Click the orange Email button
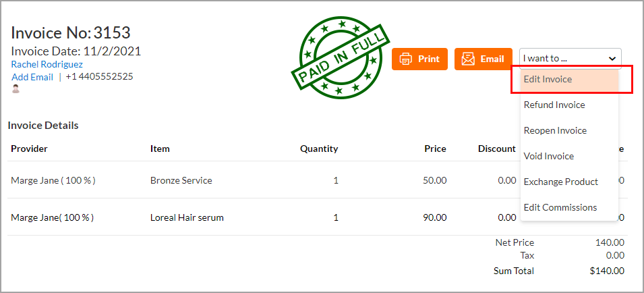The width and height of the screenshot is (644, 293). [x=483, y=59]
